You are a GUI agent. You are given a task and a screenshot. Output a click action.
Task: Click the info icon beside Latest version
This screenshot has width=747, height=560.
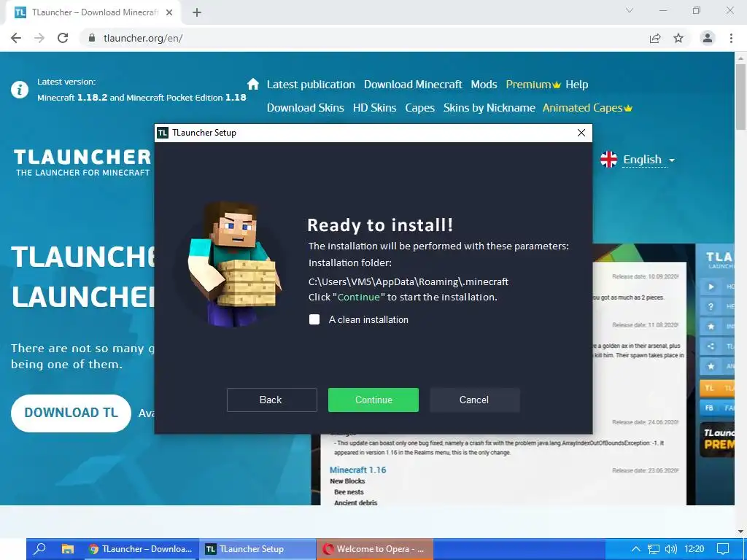point(20,89)
